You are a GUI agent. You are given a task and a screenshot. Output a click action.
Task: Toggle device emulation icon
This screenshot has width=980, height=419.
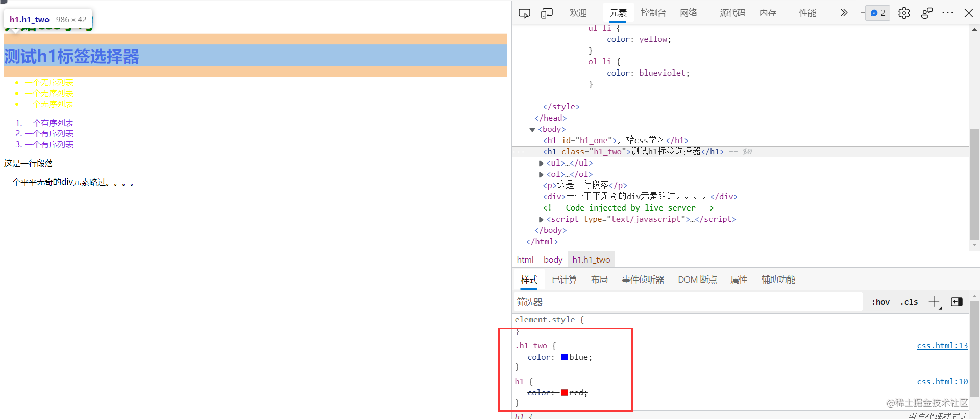pyautogui.click(x=547, y=13)
